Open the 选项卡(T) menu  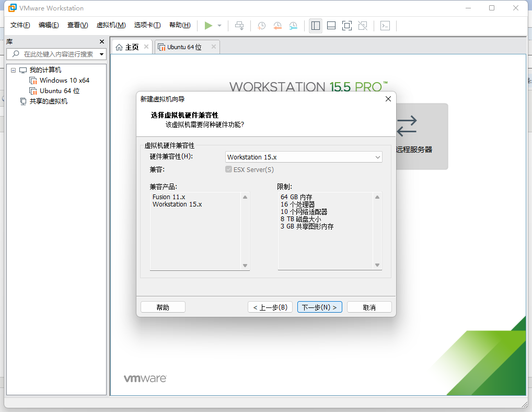point(147,25)
